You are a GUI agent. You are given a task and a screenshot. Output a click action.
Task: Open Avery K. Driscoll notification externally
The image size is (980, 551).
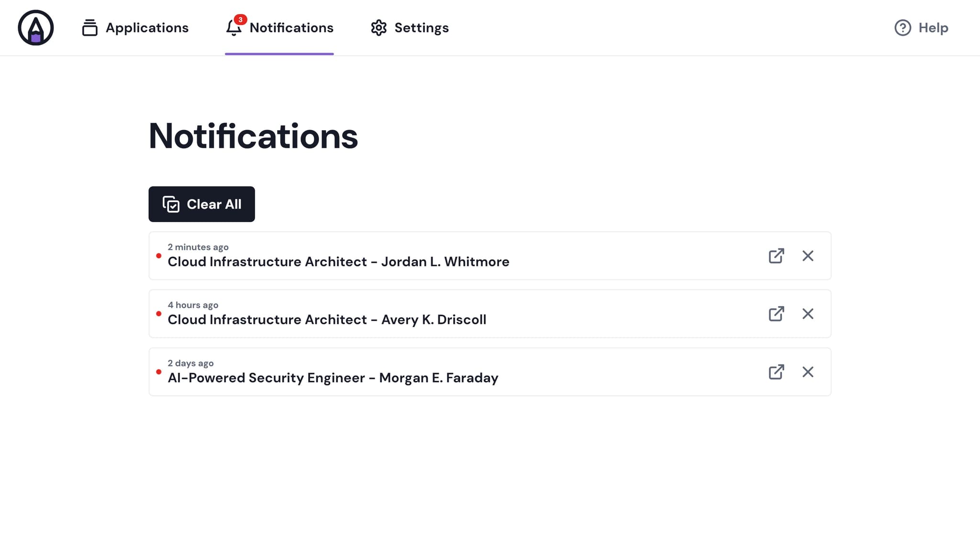776,314
